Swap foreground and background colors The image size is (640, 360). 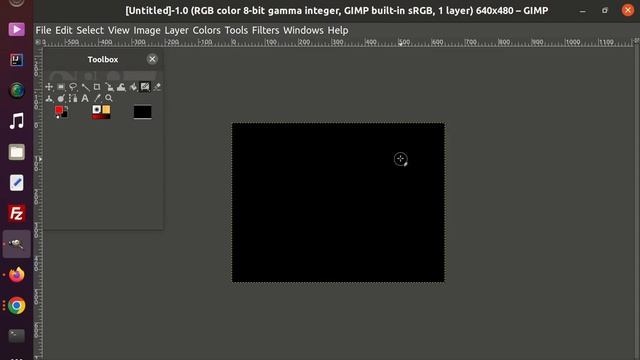point(66,108)
